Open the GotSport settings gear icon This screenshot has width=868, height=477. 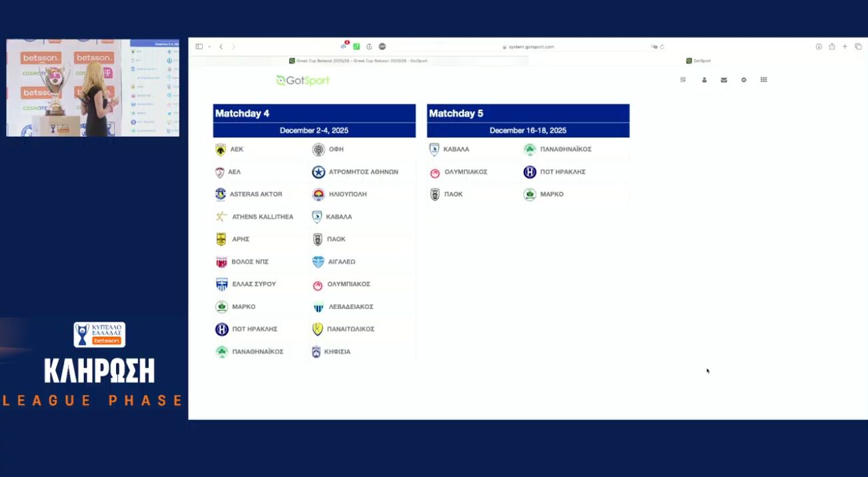point(743,80)
